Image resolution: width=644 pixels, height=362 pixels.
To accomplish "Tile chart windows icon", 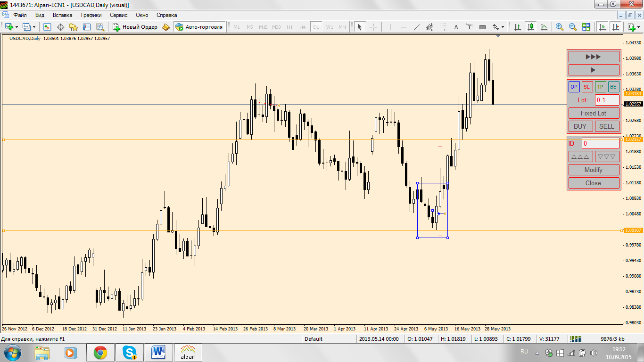I will coord(586,27).
